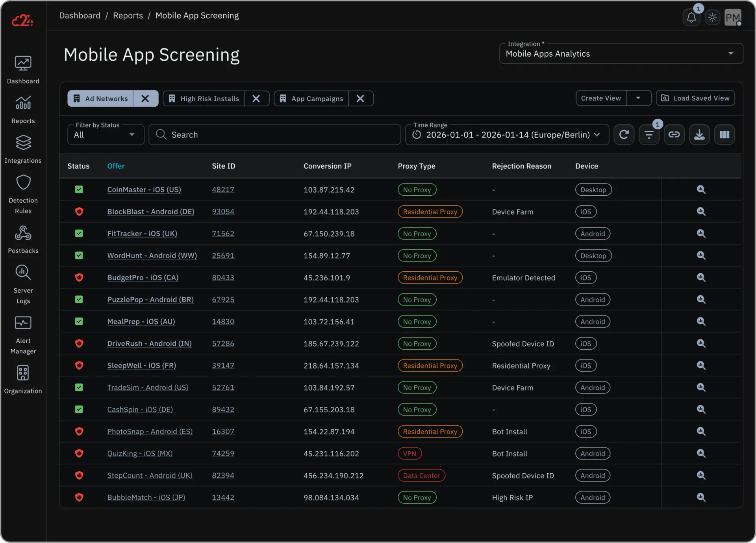Open the filters icon with badge
The width and height of the screenshot is (756, 543).
[x=649, y=135]
